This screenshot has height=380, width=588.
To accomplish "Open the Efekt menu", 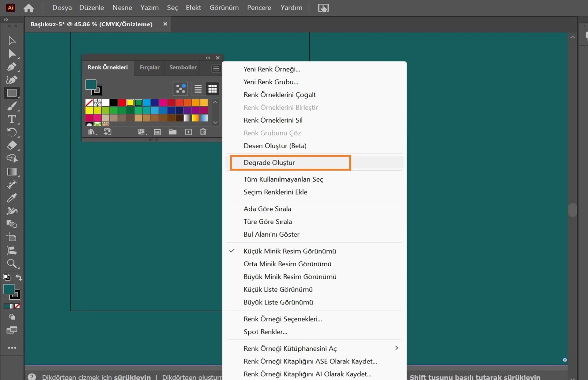I will click(193, 8).
